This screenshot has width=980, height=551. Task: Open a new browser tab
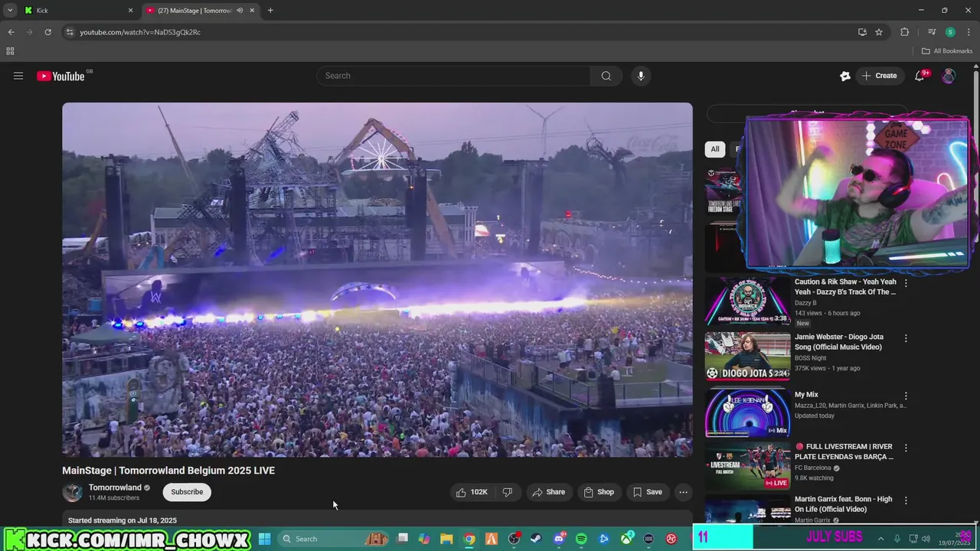(x=270, y=11)
